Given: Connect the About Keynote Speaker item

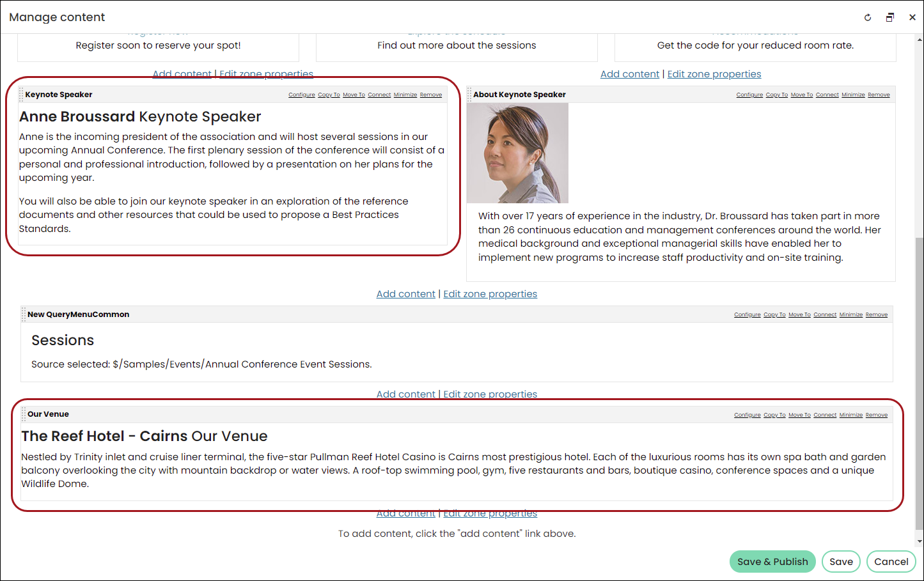Looking at the screenshot, I should pos(827,95).
